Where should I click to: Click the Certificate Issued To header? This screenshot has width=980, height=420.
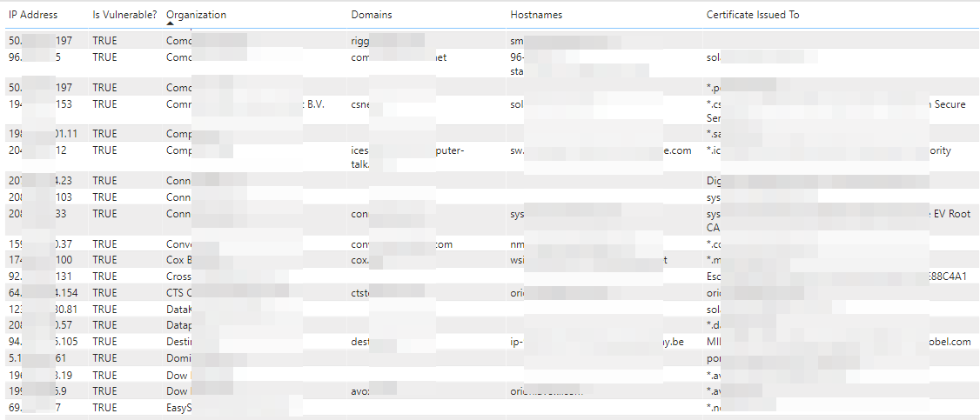pos(753,15)
